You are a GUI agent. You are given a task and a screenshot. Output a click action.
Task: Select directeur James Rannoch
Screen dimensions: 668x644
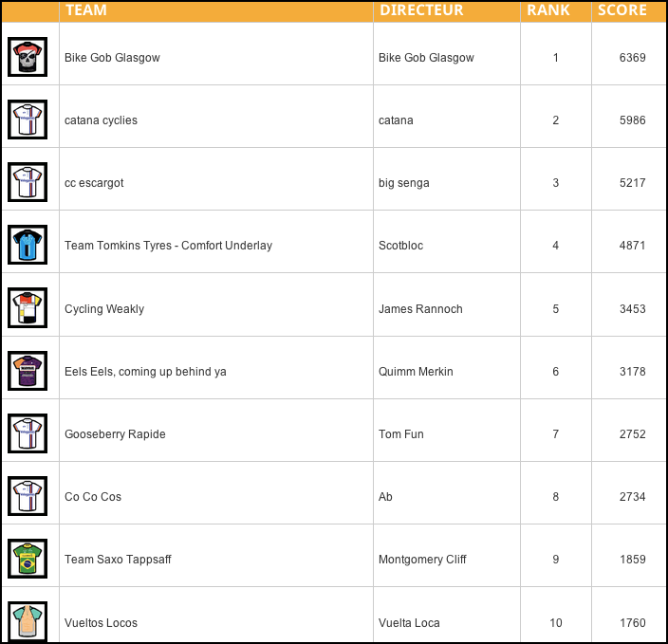click(x=420, y=309)
